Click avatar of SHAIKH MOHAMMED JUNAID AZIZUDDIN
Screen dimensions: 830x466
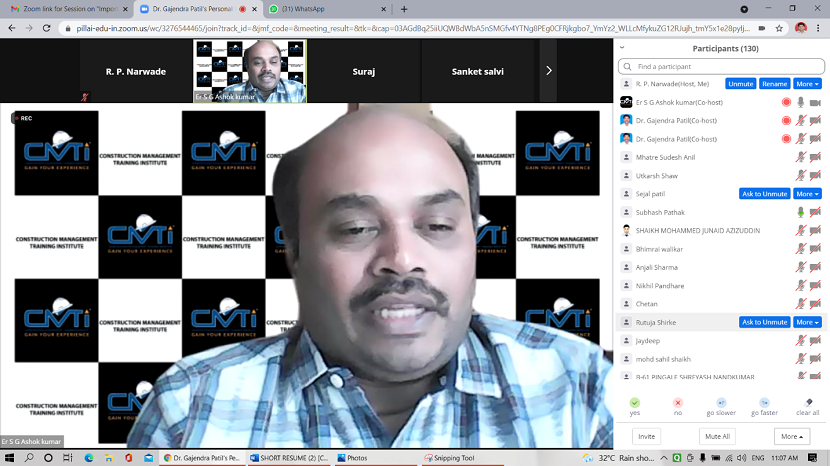pos(626,230)
